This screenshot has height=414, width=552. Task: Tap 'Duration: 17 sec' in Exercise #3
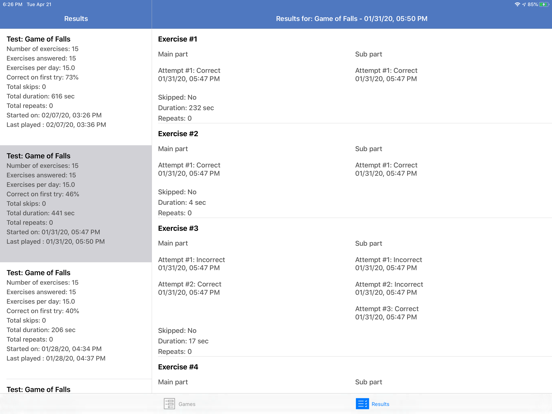(183, 341)
